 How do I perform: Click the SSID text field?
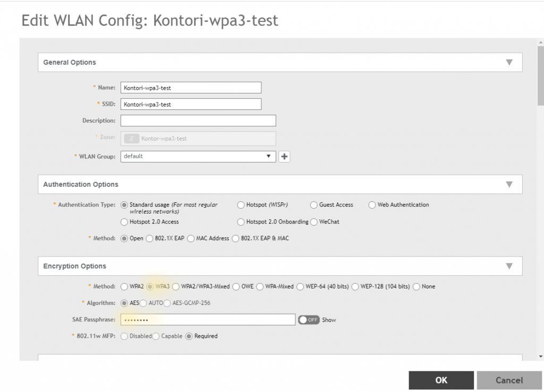(x=191, y=104)
